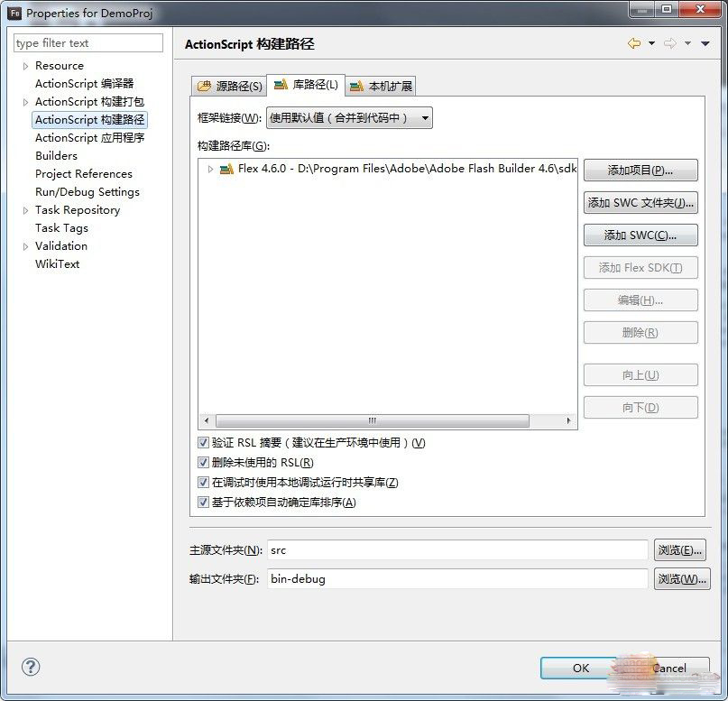The width and height of the screenshot is (728, 701).
Task: Click the horizontal scrollbar thumb in library list
Action: tap(373, 420)
